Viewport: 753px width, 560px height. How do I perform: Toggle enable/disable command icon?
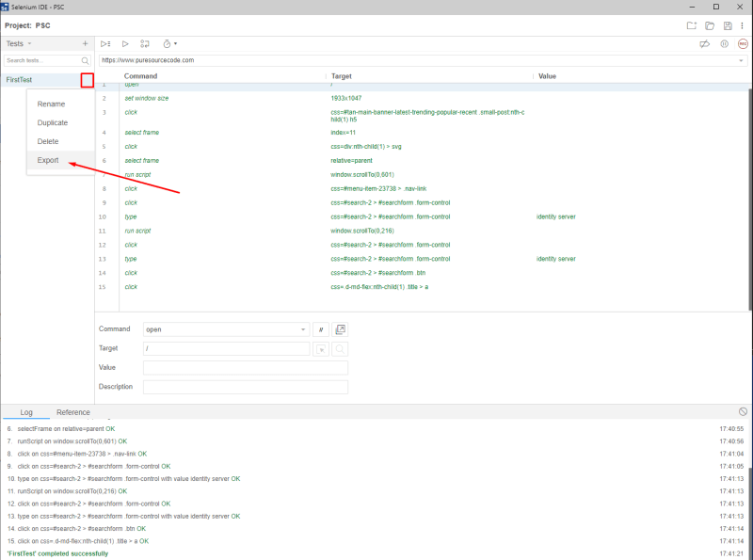pyautogui.click(x=321, y=329)
